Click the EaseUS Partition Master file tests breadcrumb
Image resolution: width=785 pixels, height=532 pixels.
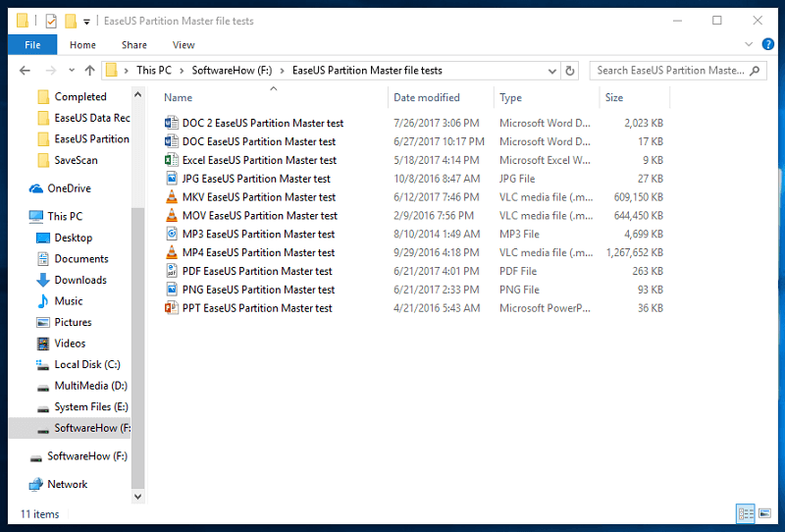[x=367, y=71]
